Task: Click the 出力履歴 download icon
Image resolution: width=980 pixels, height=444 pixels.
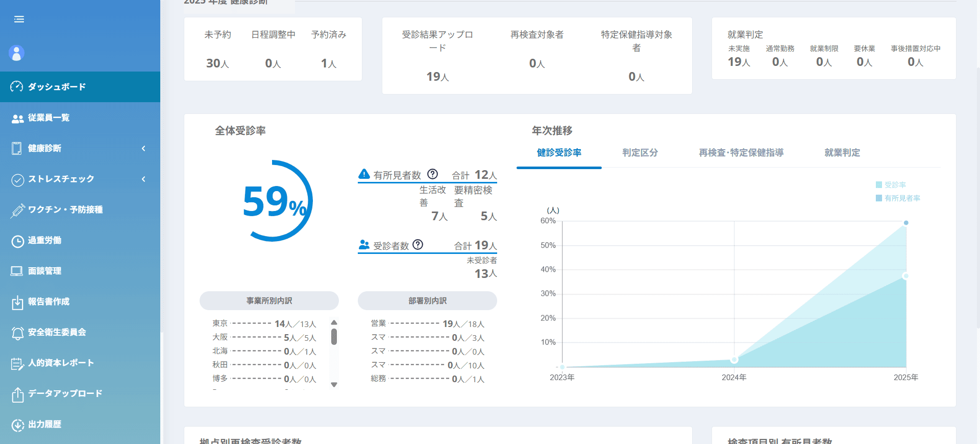Action: point(17,425)
